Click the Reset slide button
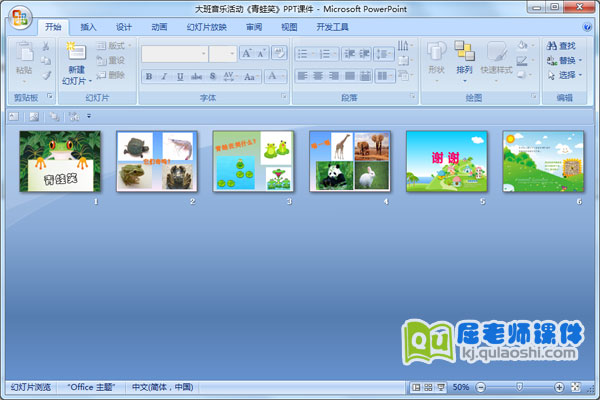Image resolution: width=600 pixels, height=400 pixels. point(111,60)
